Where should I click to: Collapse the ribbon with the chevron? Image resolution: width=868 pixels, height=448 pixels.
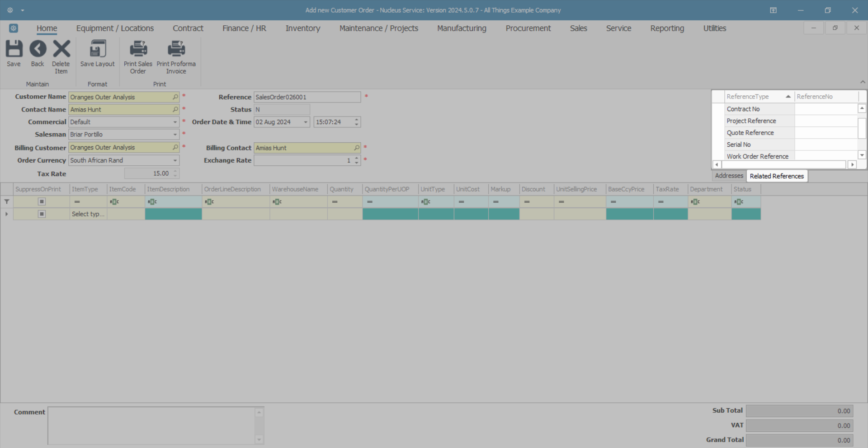[863, 82]
